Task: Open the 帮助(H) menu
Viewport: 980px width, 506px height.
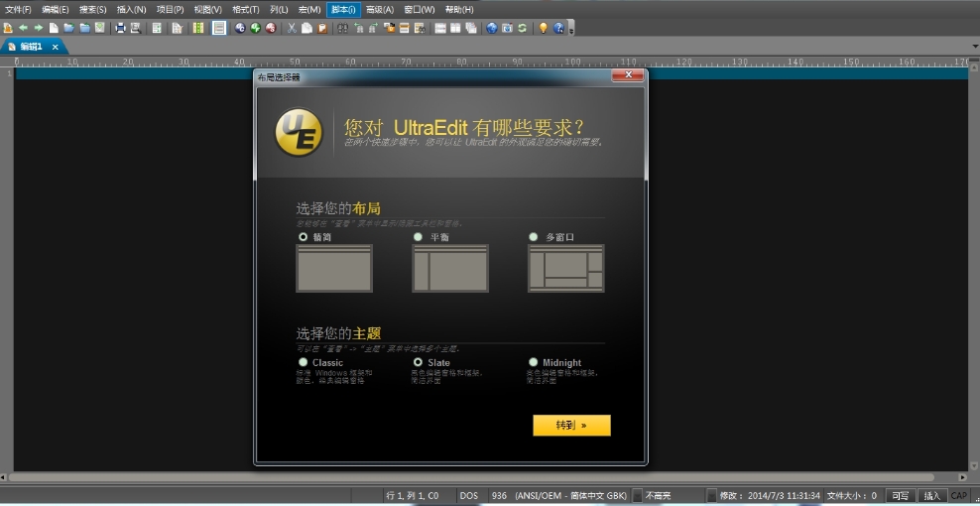Action: 459,9
